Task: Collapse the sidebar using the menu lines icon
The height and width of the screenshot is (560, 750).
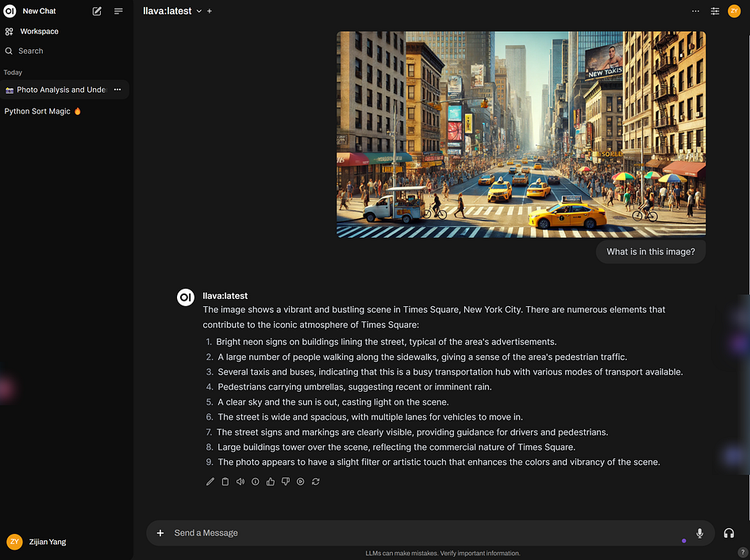Action: click(118, 11)
